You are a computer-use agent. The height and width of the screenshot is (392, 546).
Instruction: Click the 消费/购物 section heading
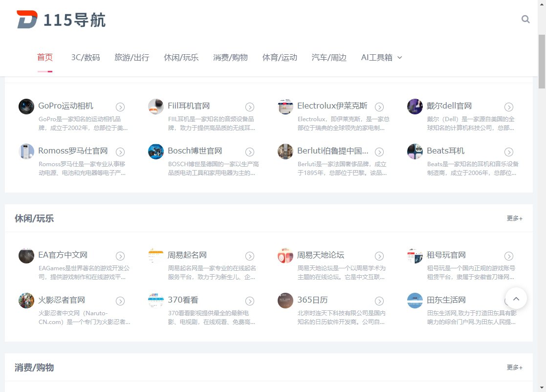(x=34, y=368)
